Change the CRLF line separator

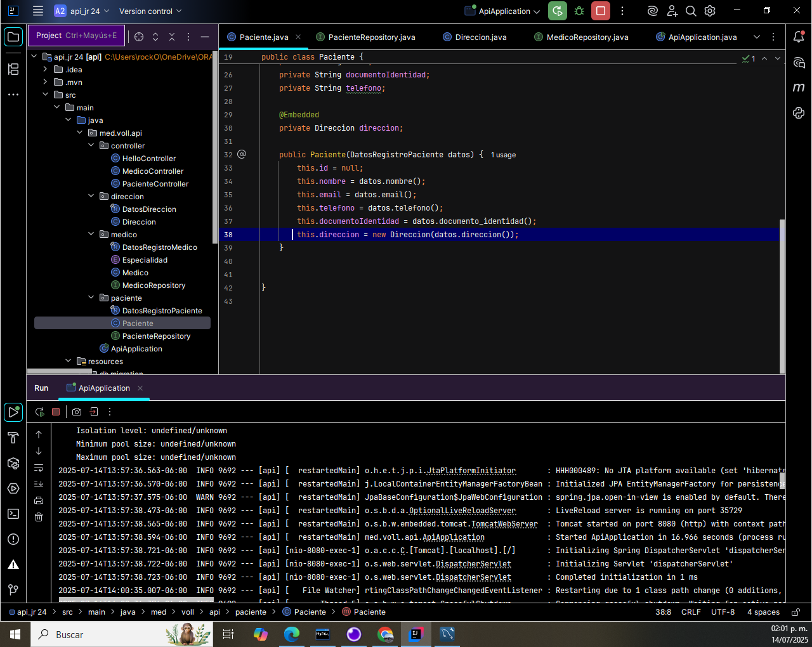(x=691, y=612)
